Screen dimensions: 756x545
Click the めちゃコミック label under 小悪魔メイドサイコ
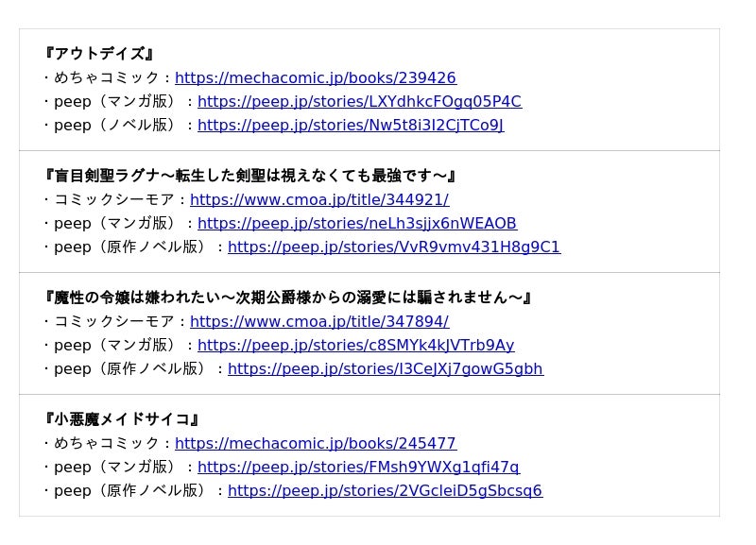107,444
